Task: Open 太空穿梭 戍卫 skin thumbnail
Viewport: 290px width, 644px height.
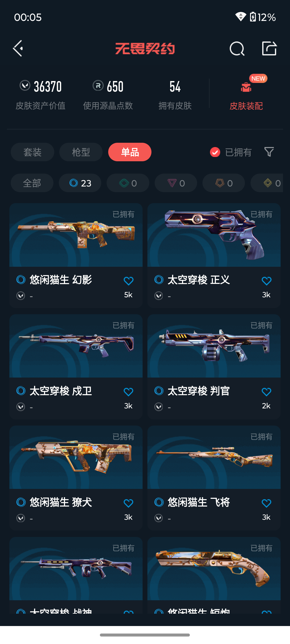Action: (x=76, y=346)
